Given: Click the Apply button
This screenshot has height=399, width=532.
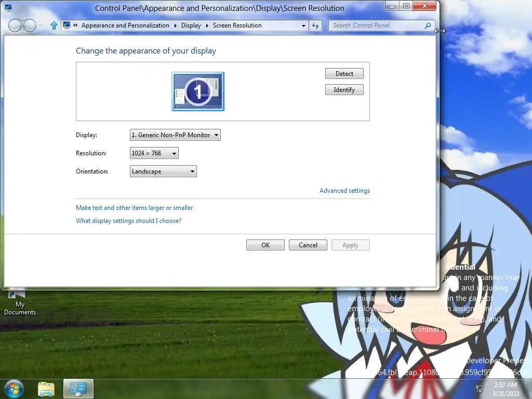Looking at the screenshot, I should (351, 245).
